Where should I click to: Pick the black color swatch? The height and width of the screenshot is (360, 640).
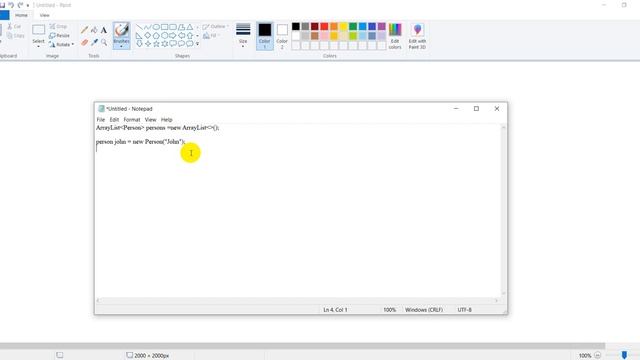(x=296, y=27)
